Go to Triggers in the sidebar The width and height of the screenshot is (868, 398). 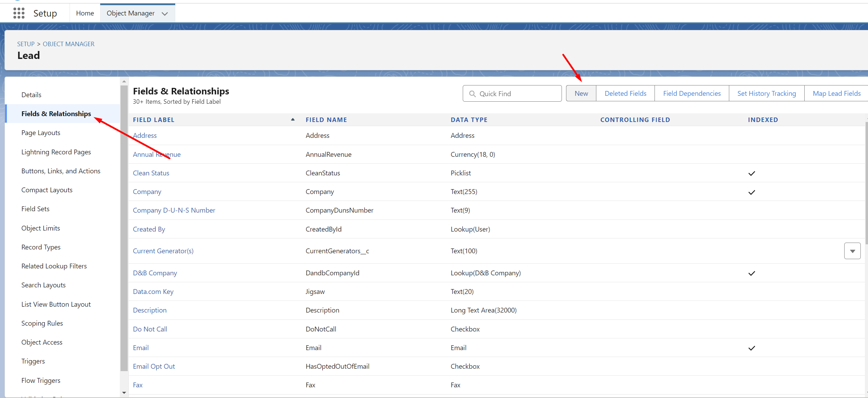(x=33, y=361)
